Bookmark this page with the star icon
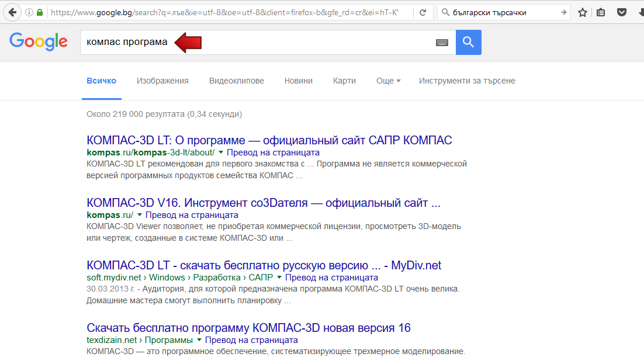The height and width of the screenshot is (357, 644). (582, 12)
